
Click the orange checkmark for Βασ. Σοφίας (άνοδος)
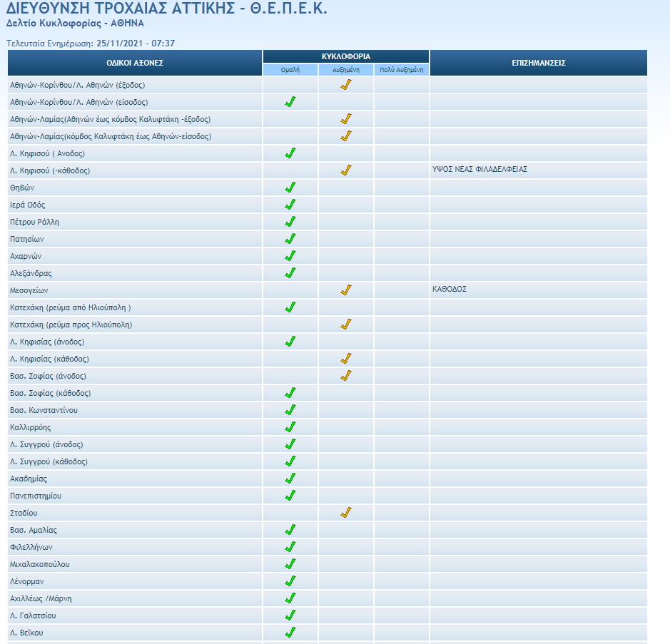(x=346, y=376)
